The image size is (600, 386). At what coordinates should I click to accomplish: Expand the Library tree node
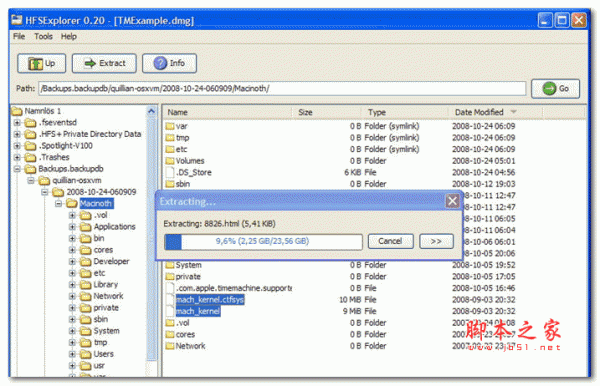point(72,285)
